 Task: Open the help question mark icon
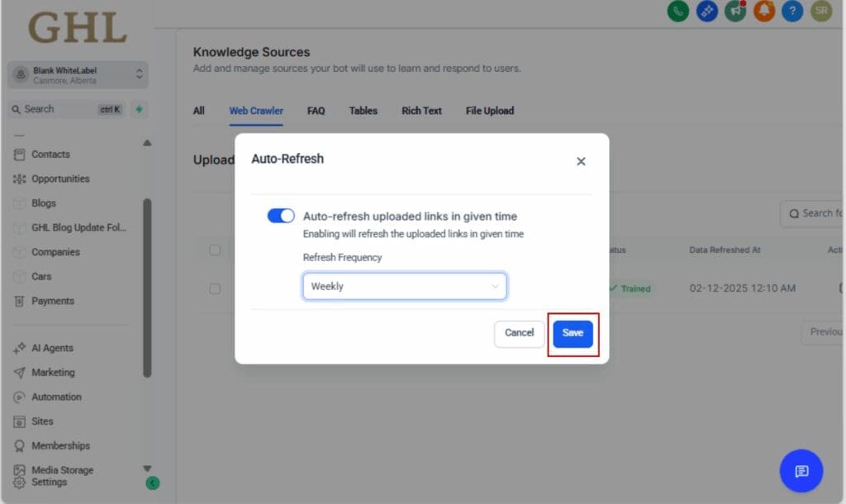[792, 12]
